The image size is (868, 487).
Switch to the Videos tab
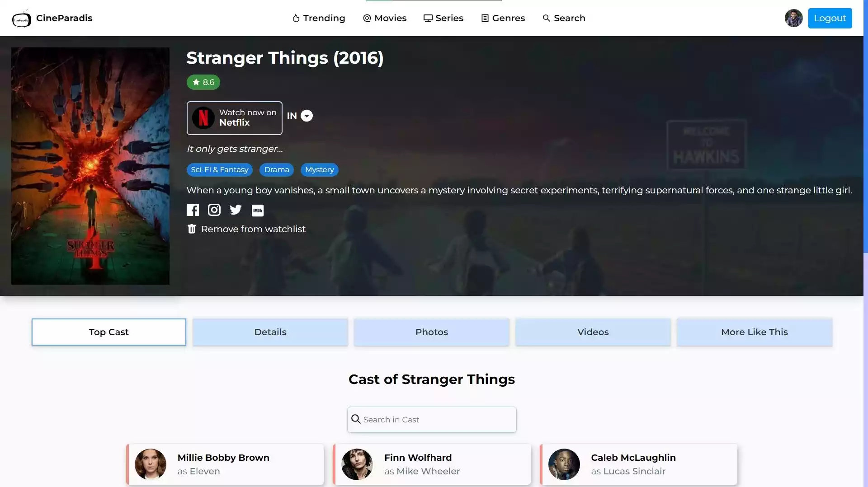593,332
